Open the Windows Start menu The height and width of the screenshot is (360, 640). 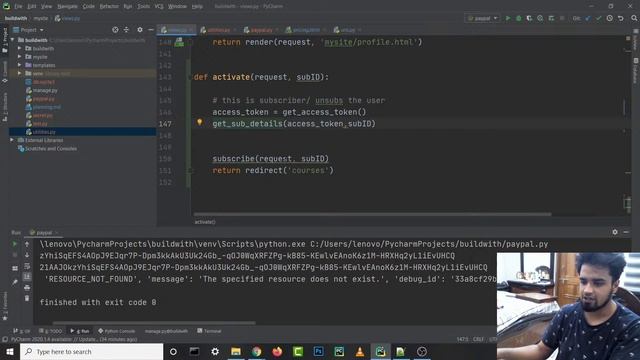[9, 351]
